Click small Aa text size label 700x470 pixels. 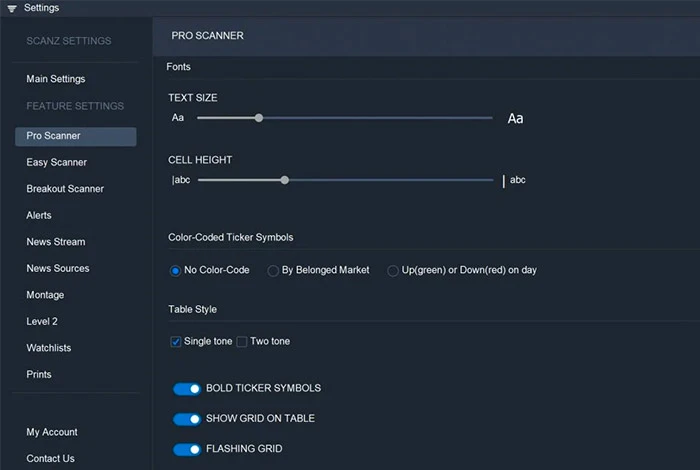pos(178,118)
